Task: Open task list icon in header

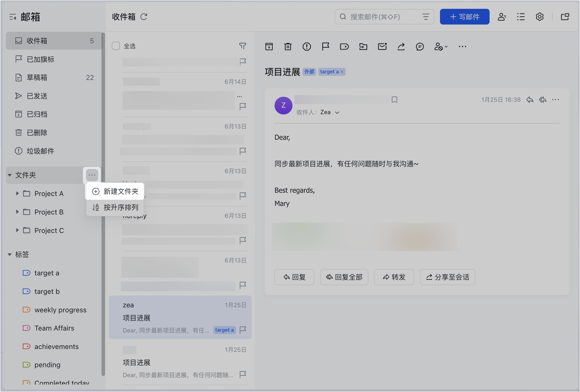Action: click(521, 17)
